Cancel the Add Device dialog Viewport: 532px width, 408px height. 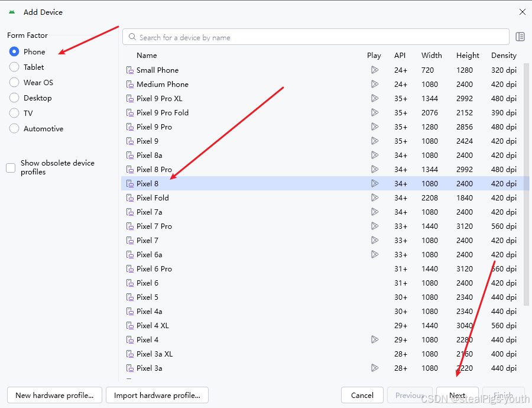tap(362, 395)
